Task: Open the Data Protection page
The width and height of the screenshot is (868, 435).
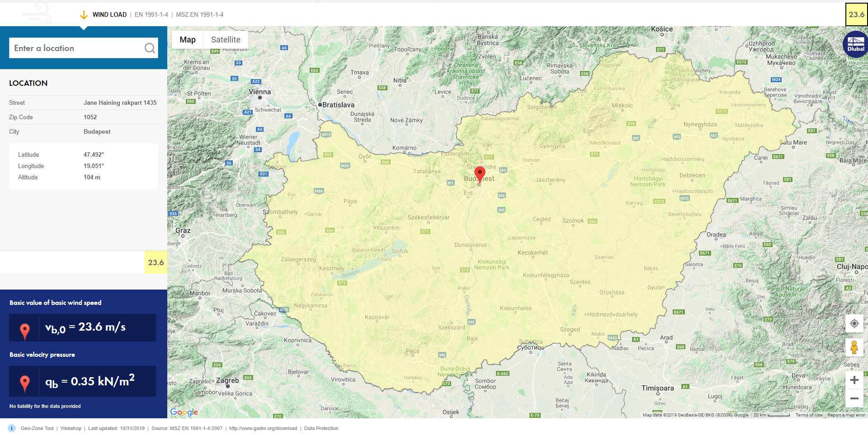Action: click(x=321, y=428)
